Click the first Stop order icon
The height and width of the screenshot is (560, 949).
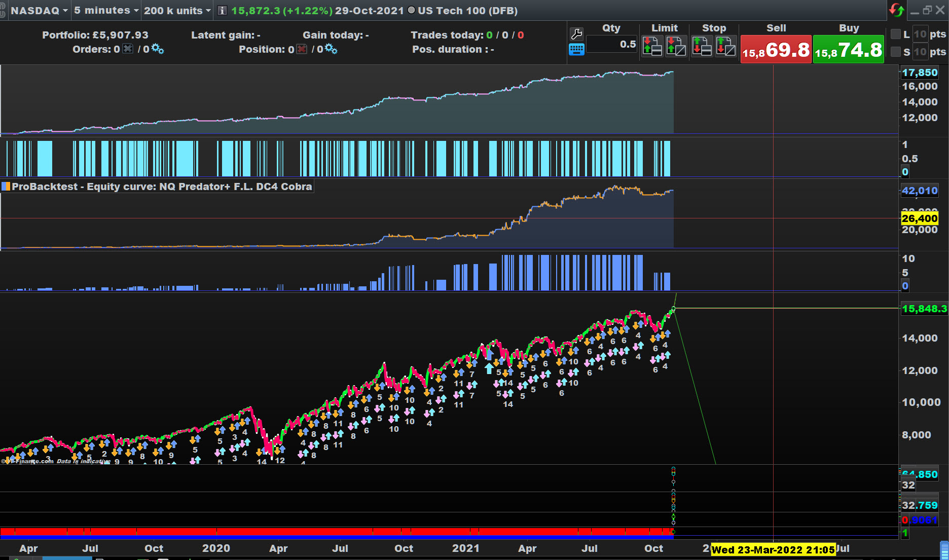coord(702,47)
